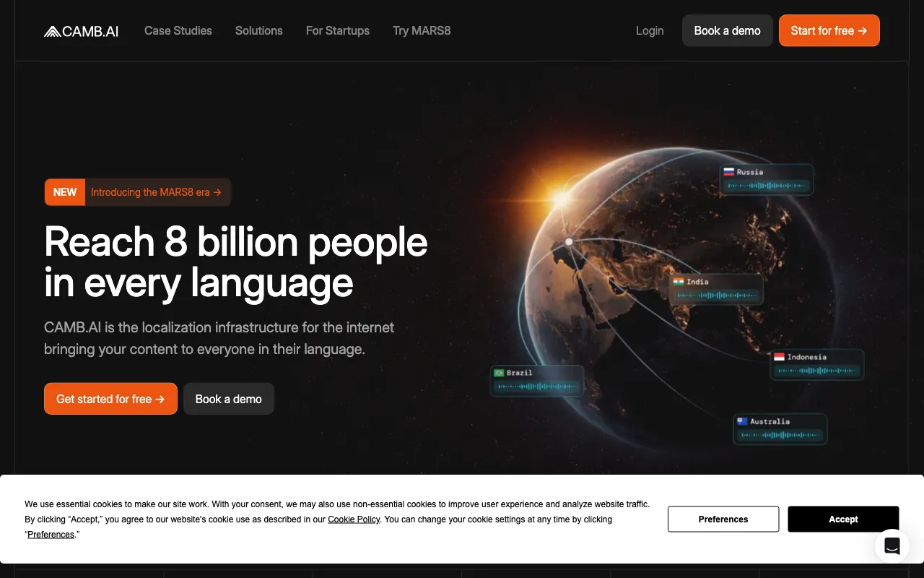
Task: Click Book a demo in header
Action: coord(728,30)
